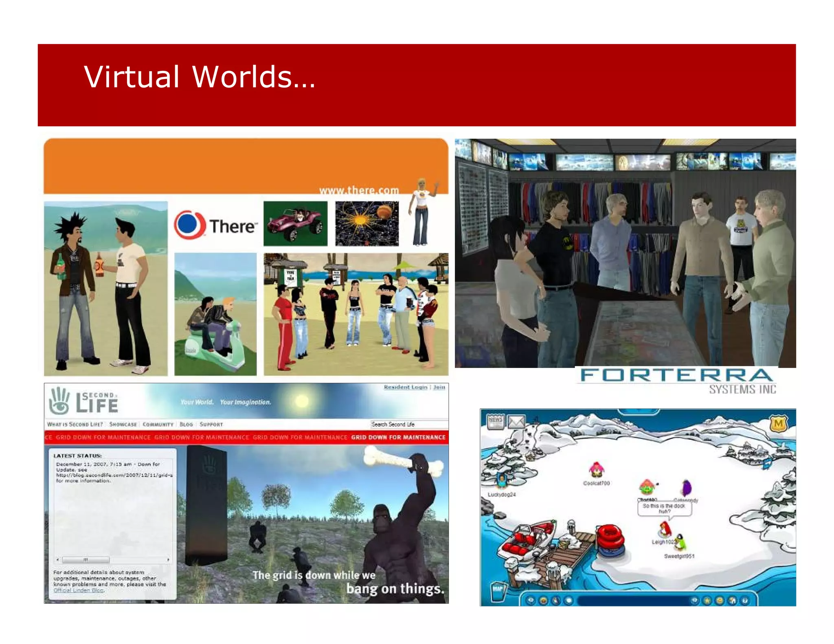The image size is (834, 644).
Task: Click the Latest Status heading
Action: tap(77, 456)
